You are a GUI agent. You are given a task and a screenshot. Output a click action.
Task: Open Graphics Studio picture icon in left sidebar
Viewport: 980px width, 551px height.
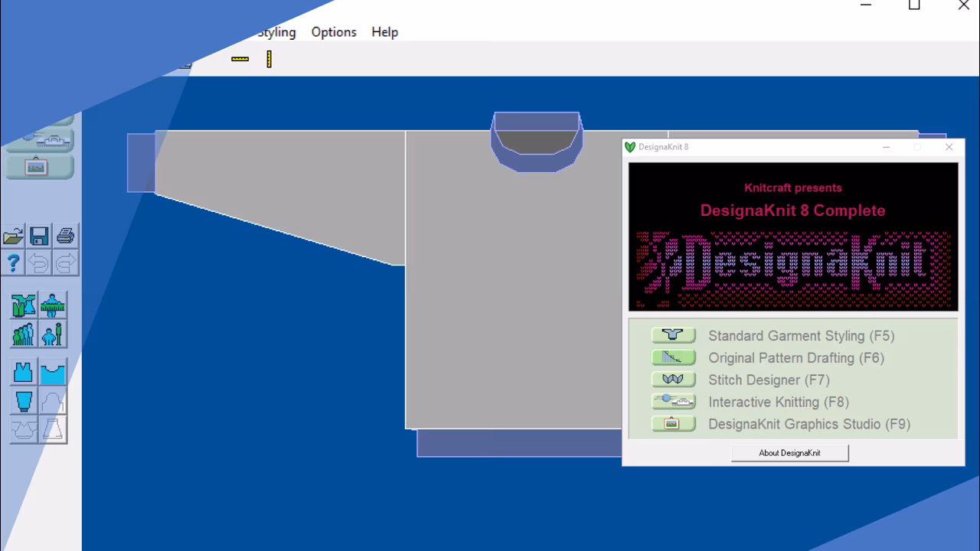click(x=38, y=166)
